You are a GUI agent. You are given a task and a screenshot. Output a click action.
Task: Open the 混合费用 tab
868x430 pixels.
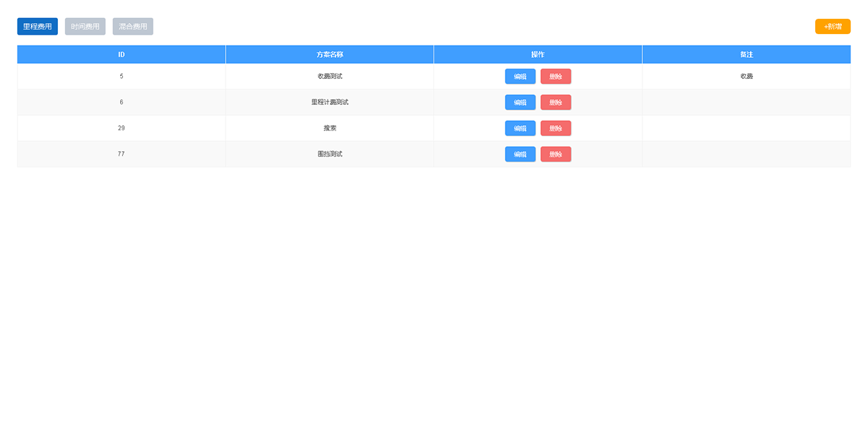[133, 27]
